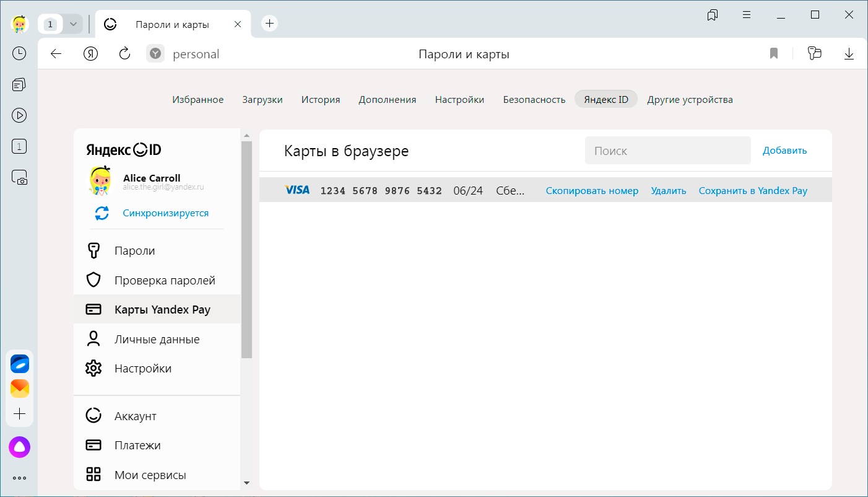Image resolution: width=868 pixels, height=497 pixels.
Task: Bookmark this page with the flag icon
Action: tap(774, 54)
